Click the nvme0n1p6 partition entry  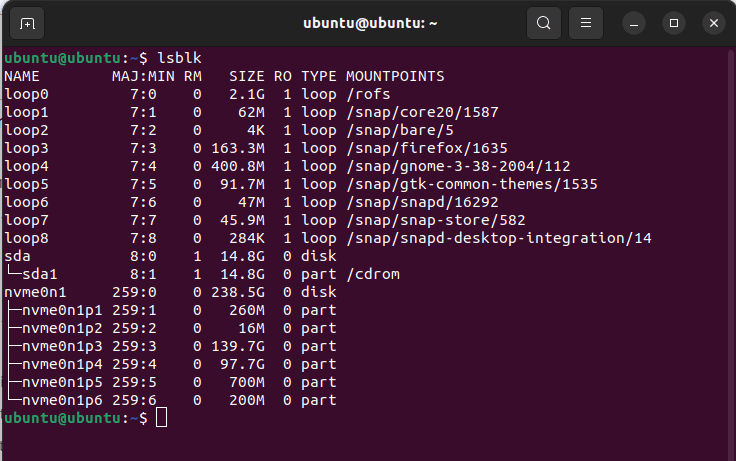pos(62,400)
